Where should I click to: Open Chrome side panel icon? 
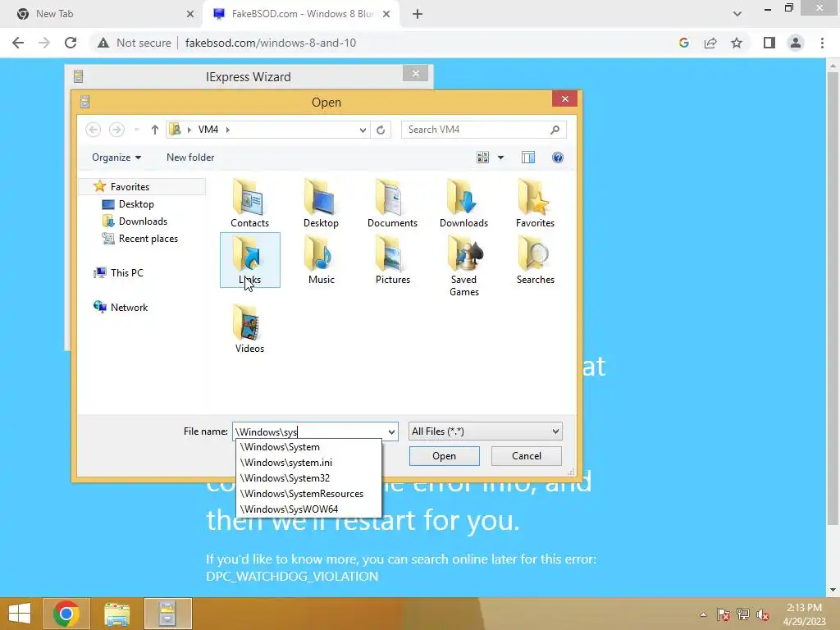coord(769,43)
